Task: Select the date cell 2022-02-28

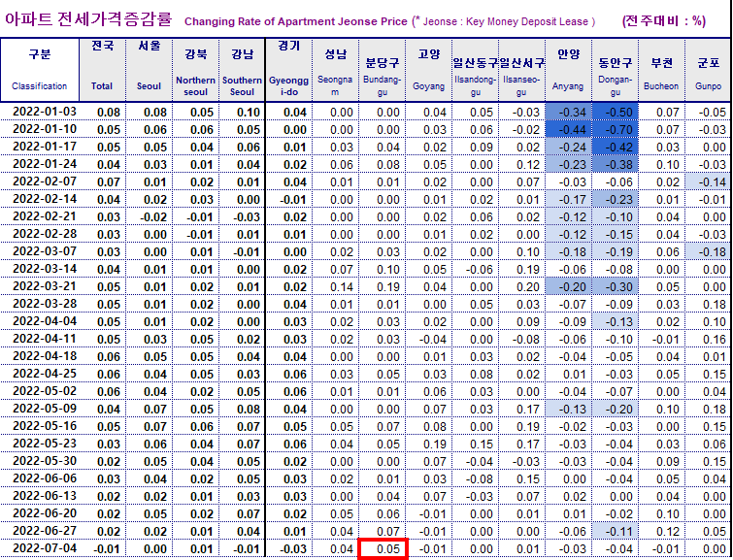Action: 40,234
